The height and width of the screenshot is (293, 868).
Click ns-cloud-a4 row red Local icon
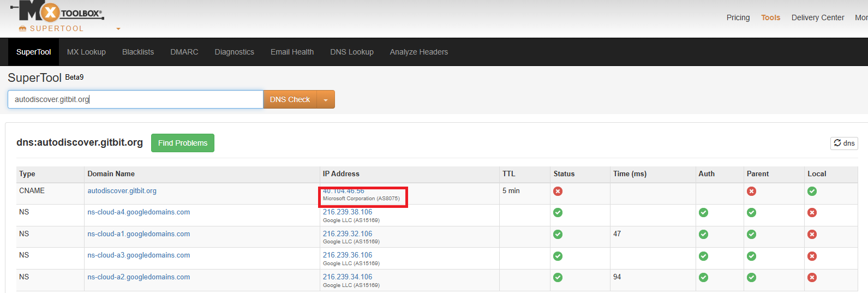812,212
